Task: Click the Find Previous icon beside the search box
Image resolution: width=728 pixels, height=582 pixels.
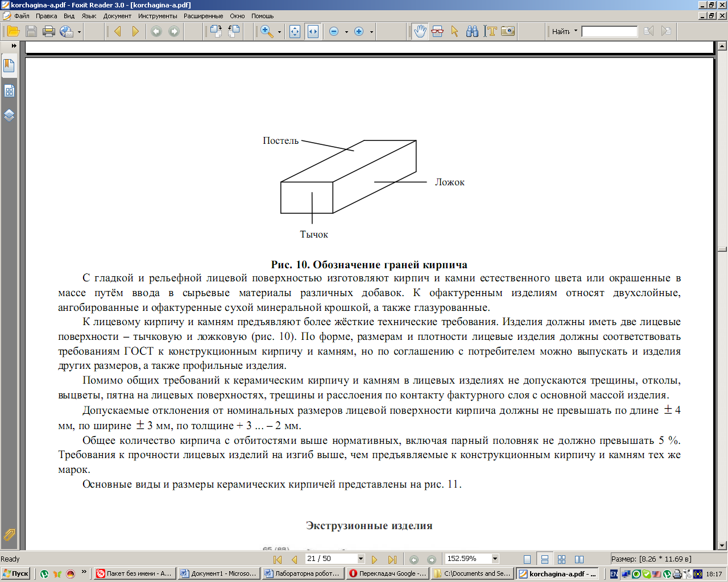Action: (648, 31)
